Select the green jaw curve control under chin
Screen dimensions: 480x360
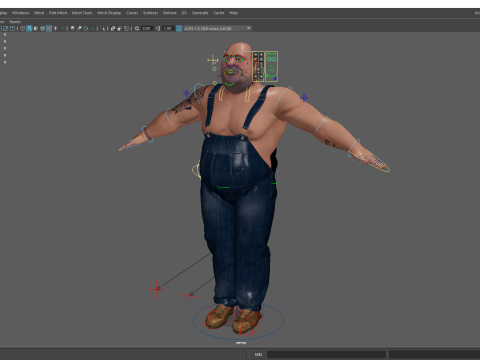point(229,84)
